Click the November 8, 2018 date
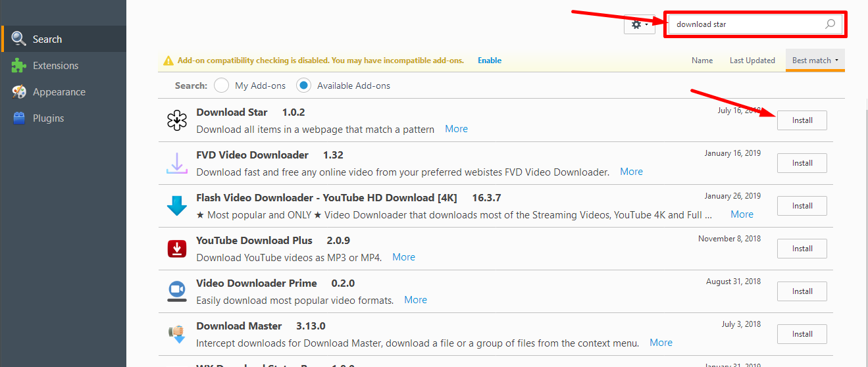This screenshot has width=868, height=367. 730,239
